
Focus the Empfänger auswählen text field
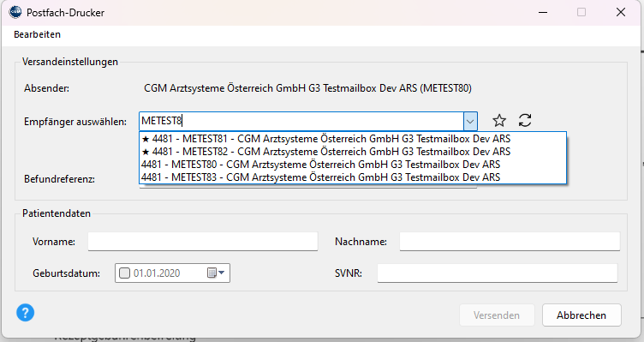pyautogui.click(x=301, y=121)
